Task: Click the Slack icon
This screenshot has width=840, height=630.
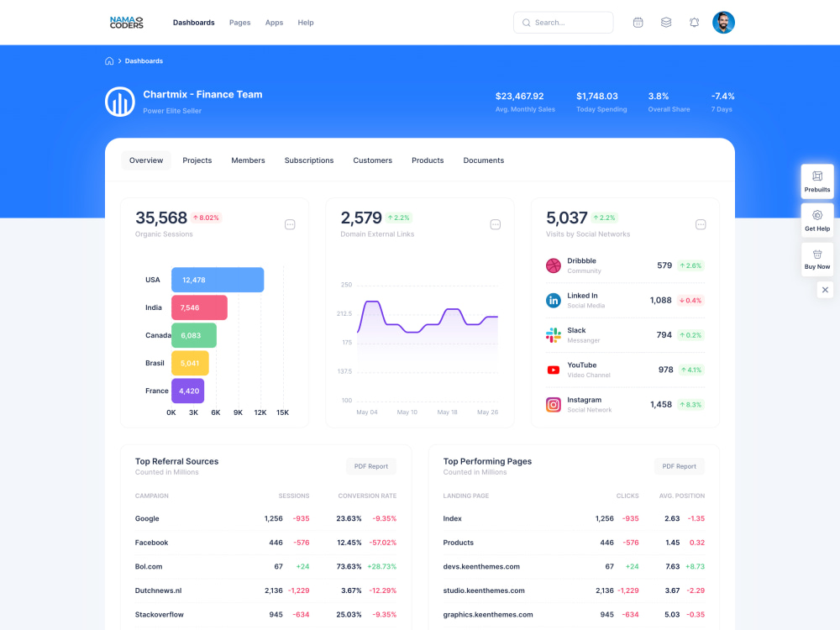Action: [554, 335]
